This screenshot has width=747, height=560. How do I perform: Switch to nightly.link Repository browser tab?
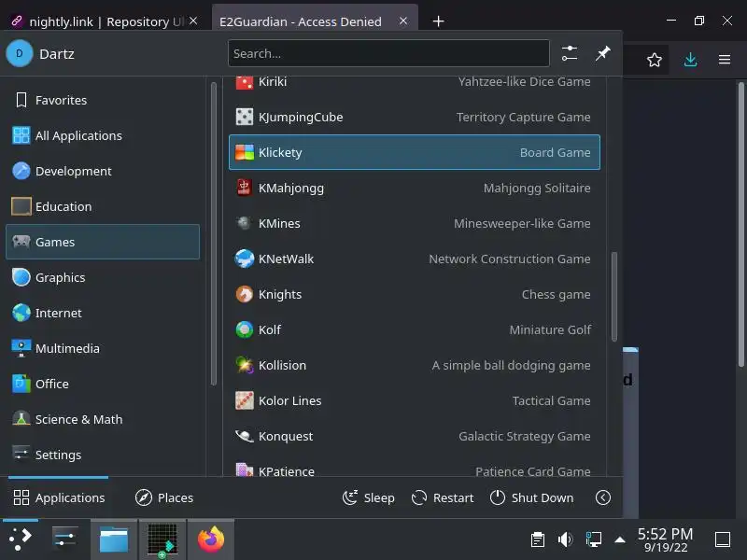coord(98,21)
